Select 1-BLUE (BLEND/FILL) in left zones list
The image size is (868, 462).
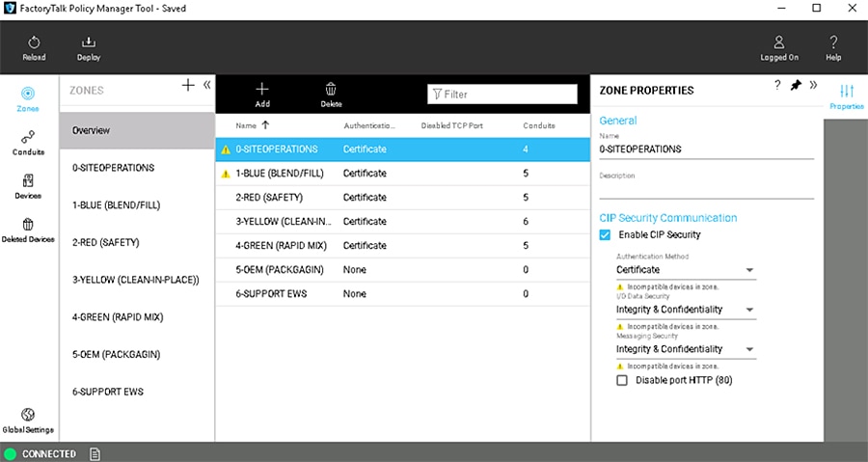pos(137,205)
